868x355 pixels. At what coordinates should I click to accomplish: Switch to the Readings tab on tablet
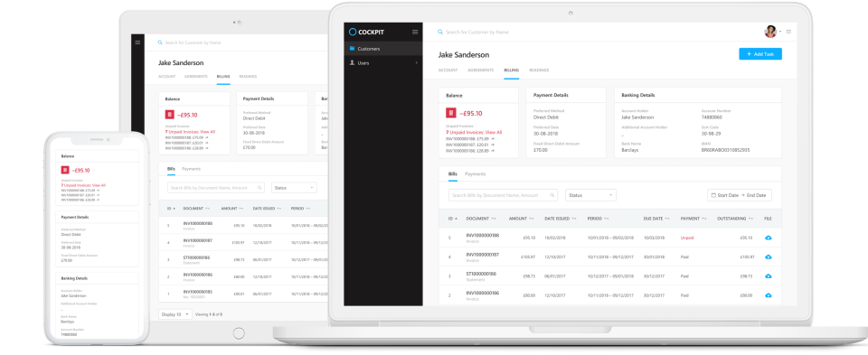(x=248, y=76)
